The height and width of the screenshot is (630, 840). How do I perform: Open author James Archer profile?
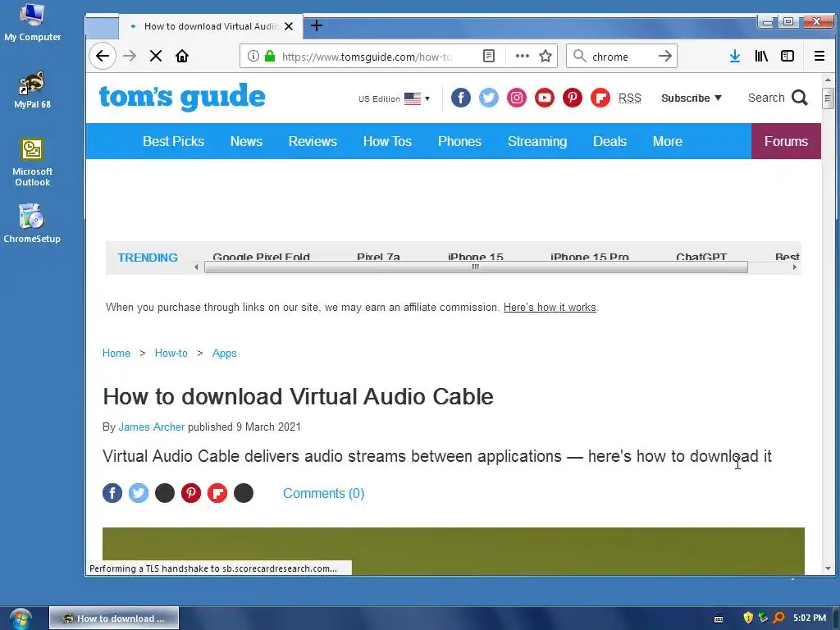[x=152, y=427]
